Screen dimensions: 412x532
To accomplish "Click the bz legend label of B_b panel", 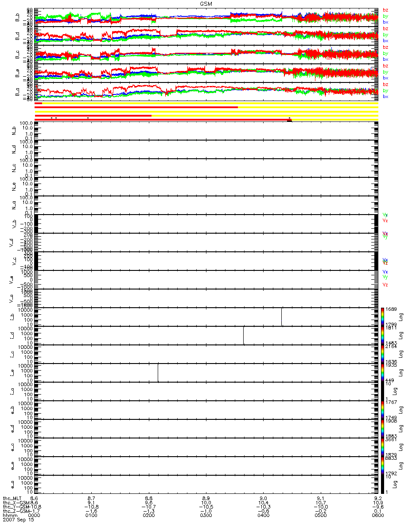I will [x=385, y=10].
